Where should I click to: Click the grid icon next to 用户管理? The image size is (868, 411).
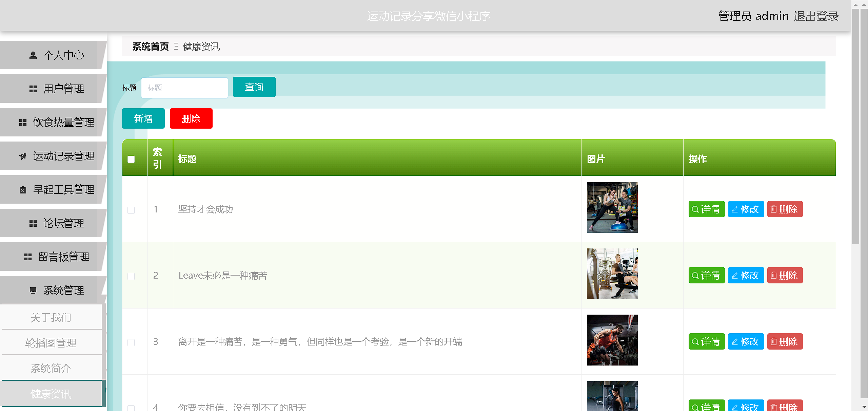33,89
